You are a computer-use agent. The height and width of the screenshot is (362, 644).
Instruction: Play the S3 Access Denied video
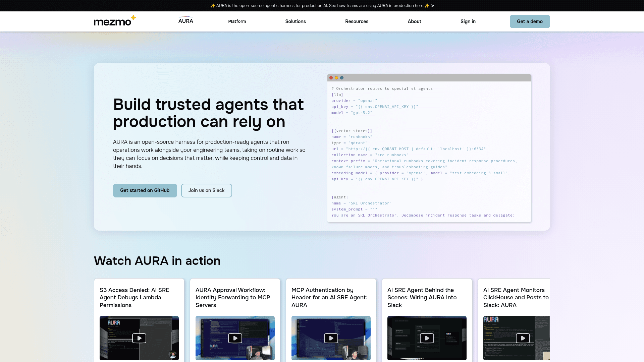click(x=139, y=338)
